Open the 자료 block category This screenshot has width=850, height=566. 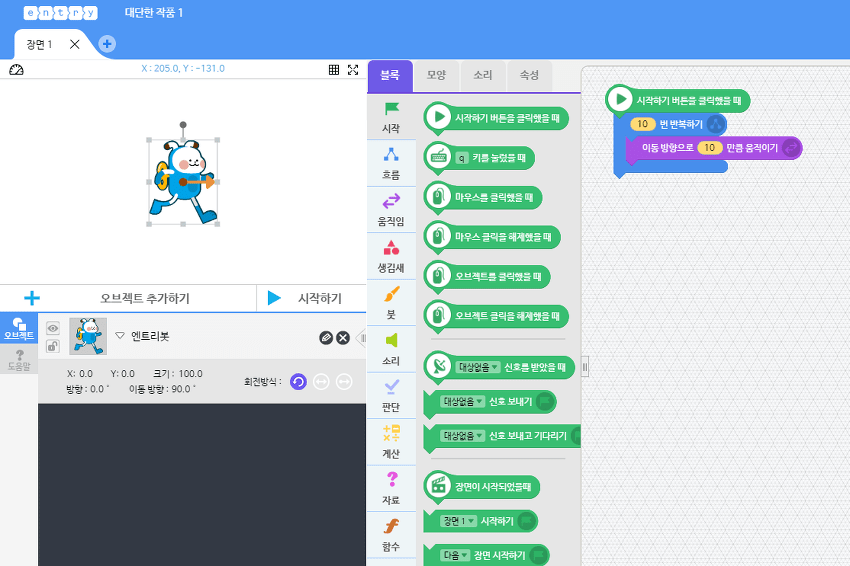[x=391, y=488]
